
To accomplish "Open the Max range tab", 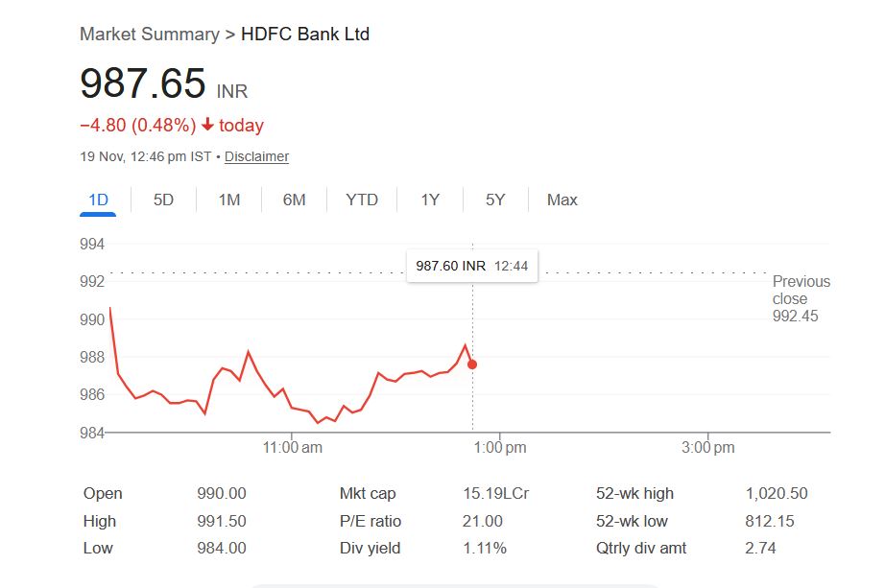I will click(x=562, y=200).
